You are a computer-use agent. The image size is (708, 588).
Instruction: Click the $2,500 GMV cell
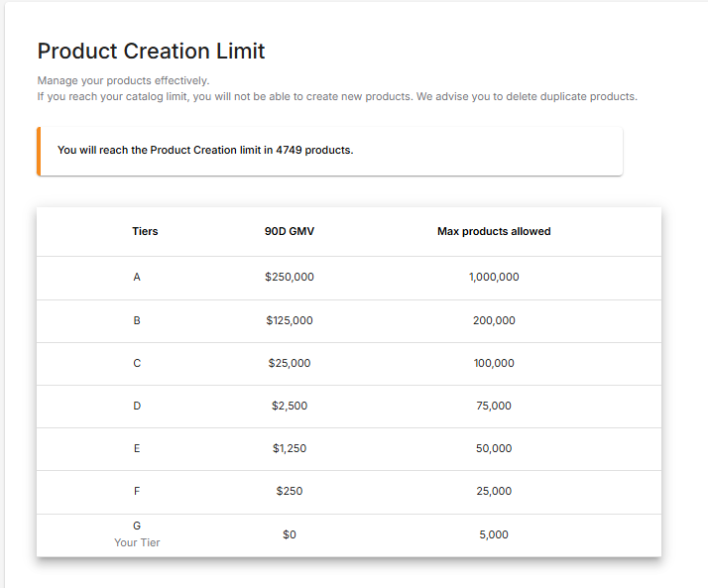pyautogui.click(x=289, y=406)
